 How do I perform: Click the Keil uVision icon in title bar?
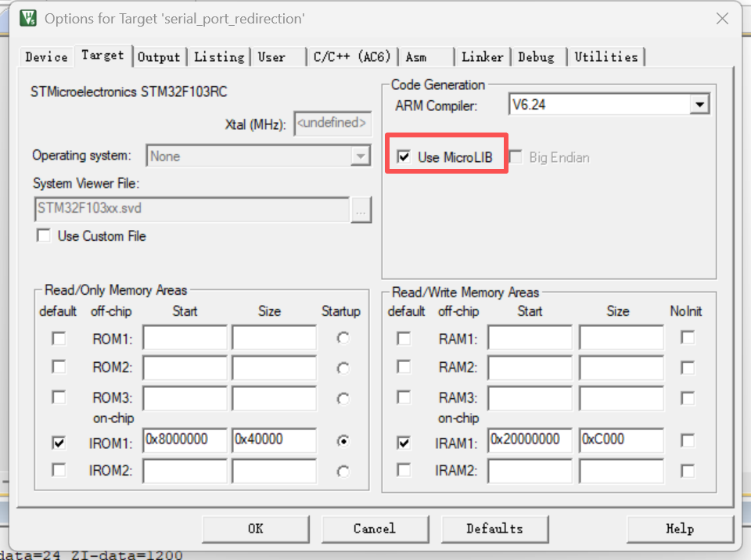tap(28, 18)
